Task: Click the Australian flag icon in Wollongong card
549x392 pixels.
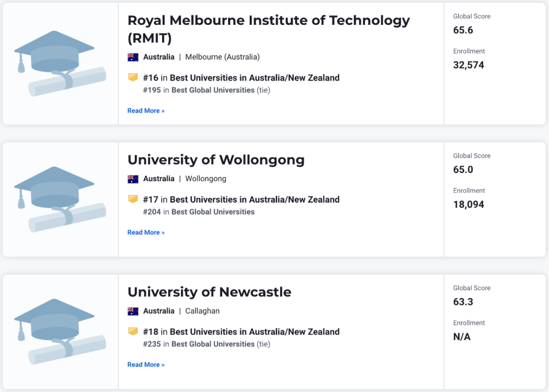Action: 133,179
